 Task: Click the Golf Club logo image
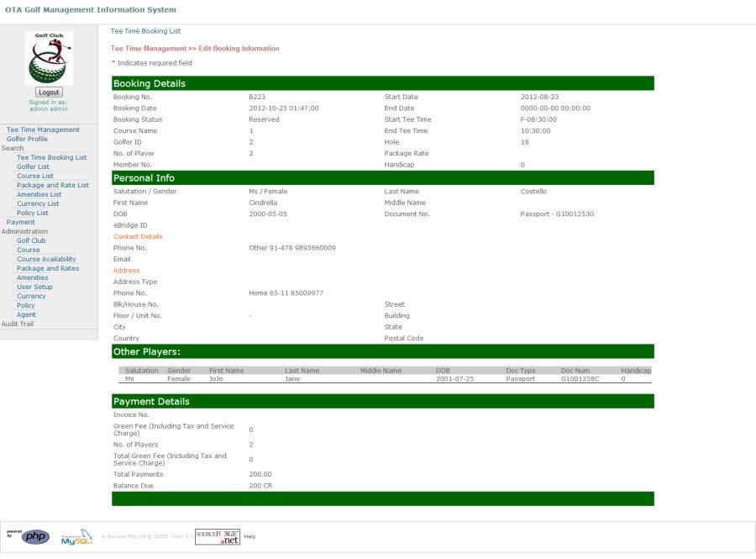tap(48, 57)
